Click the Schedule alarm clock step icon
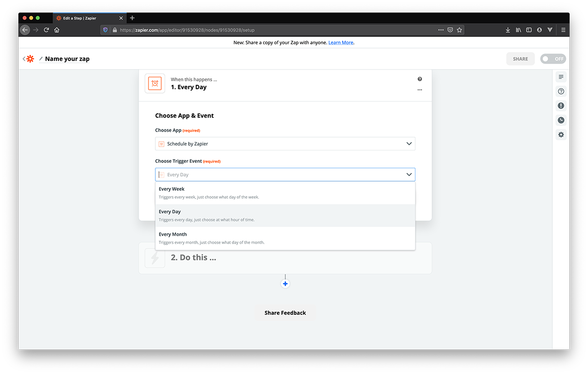This screenshot has height=374, width=588. [155, 83]
